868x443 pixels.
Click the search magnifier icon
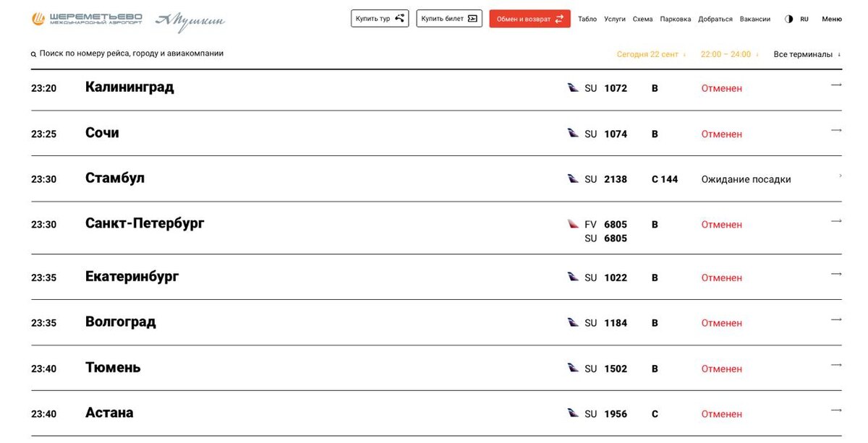click(x=33, y=54)
